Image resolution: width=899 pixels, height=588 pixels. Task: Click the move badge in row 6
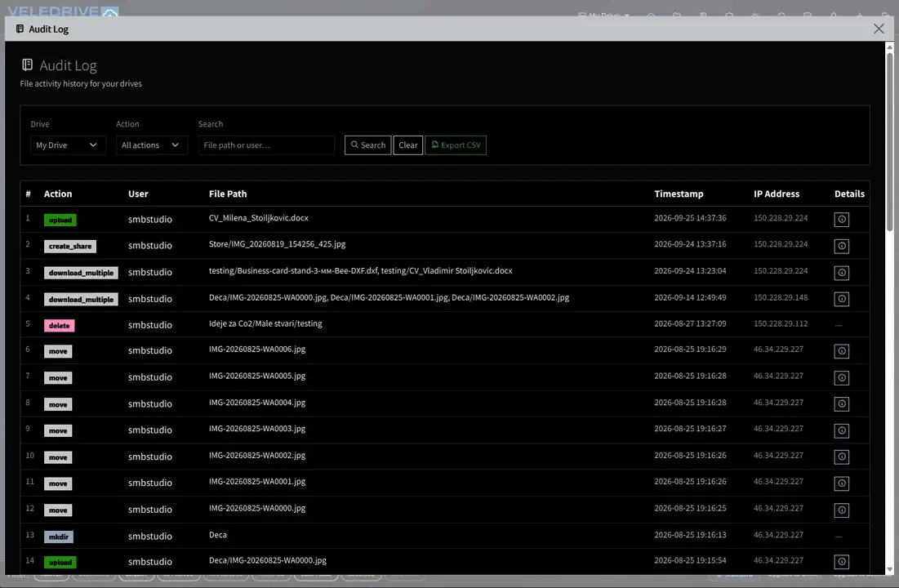(x=58, y=352)
